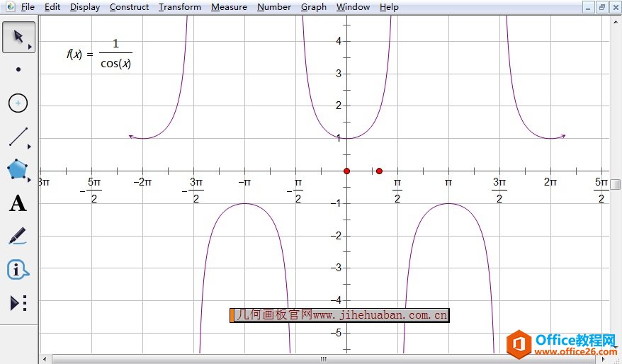Select the Compass circle tool
Image resolution: width=622 pixels, height=364 pixels.
pyautogui.click(x=18, y=103)
